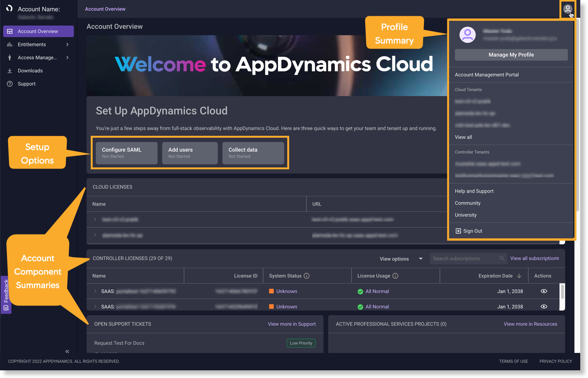Choose Help and Support from profile menu
The image size is (588, 378).
click(474, 191)
